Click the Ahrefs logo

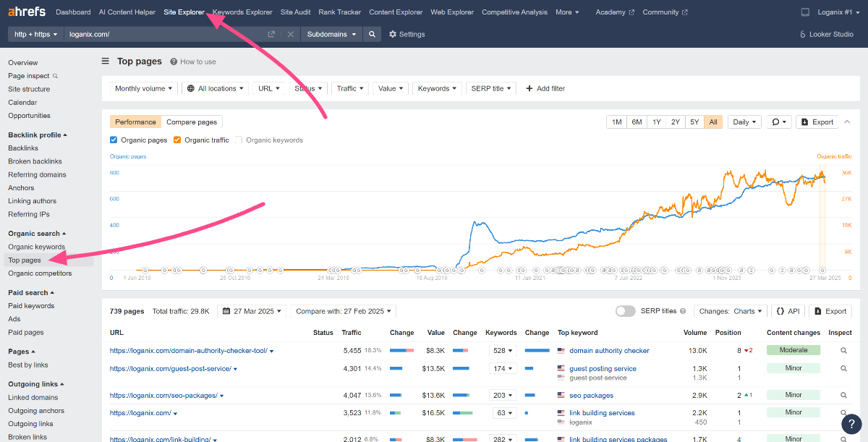pos(27,12)
